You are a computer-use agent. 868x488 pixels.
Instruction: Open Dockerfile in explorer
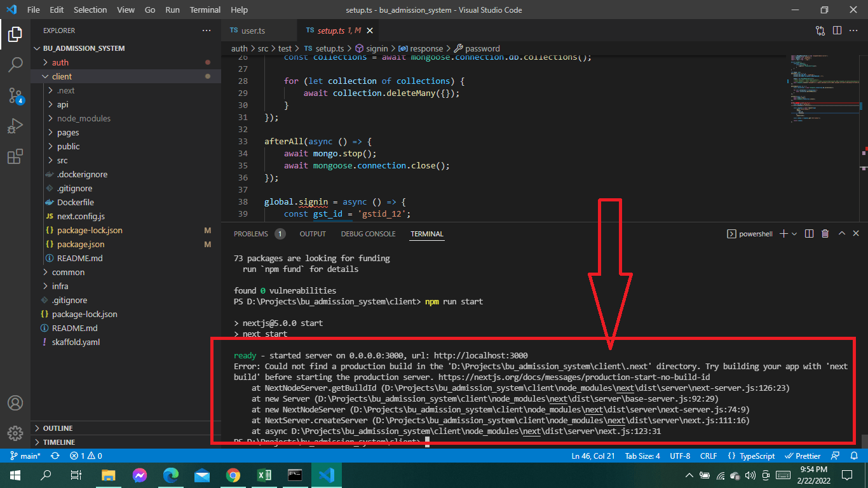(x=125, y=202)
